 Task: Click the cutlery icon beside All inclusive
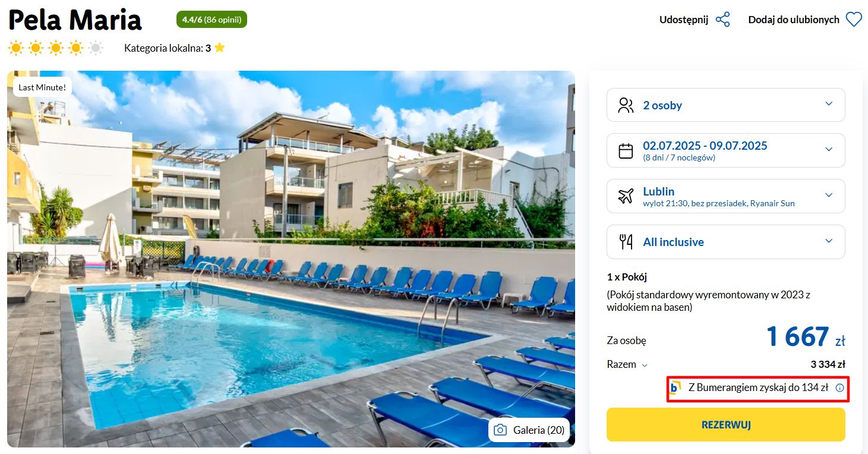click(x=626, y=242)
